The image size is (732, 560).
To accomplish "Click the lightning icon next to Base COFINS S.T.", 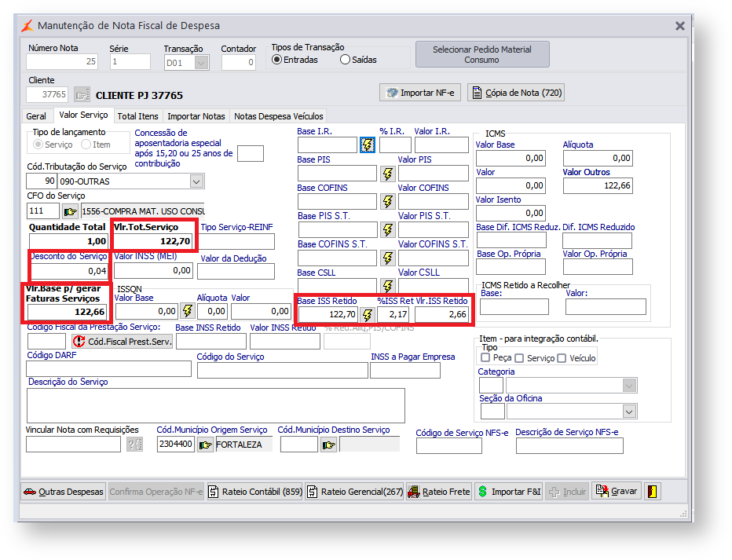I will click(x=388, y=258).
